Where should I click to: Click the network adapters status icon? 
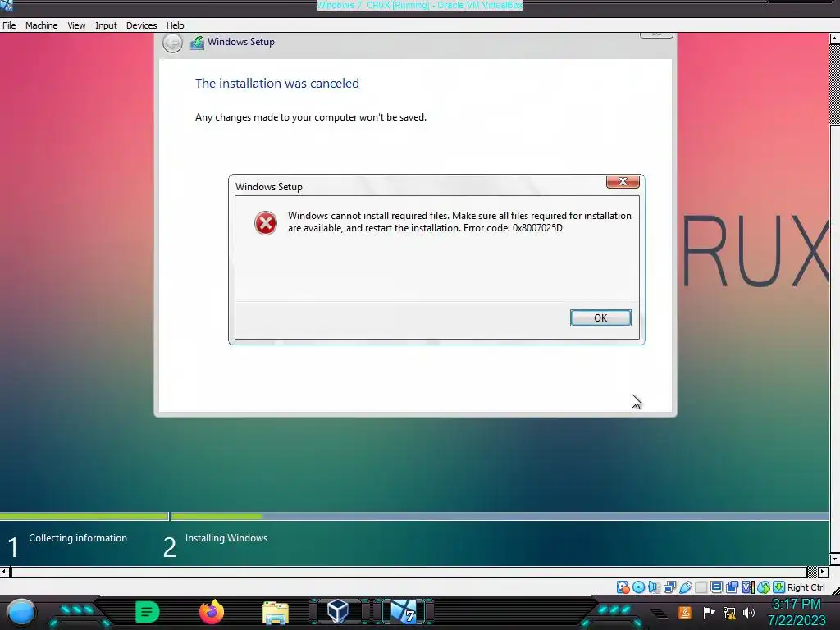(669, 587)
